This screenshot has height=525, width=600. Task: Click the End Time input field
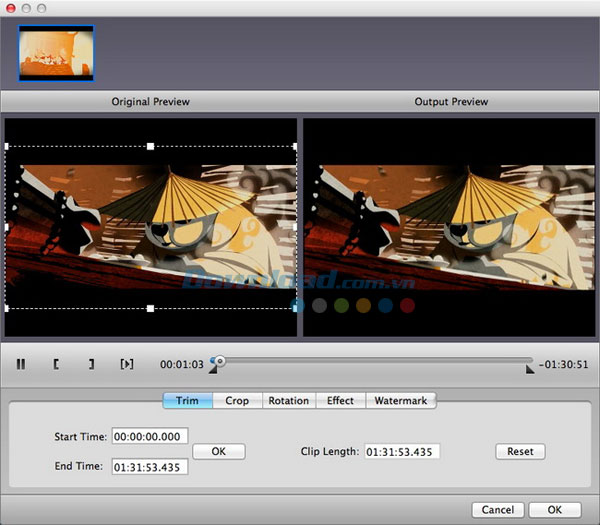[x=150, y=467]
